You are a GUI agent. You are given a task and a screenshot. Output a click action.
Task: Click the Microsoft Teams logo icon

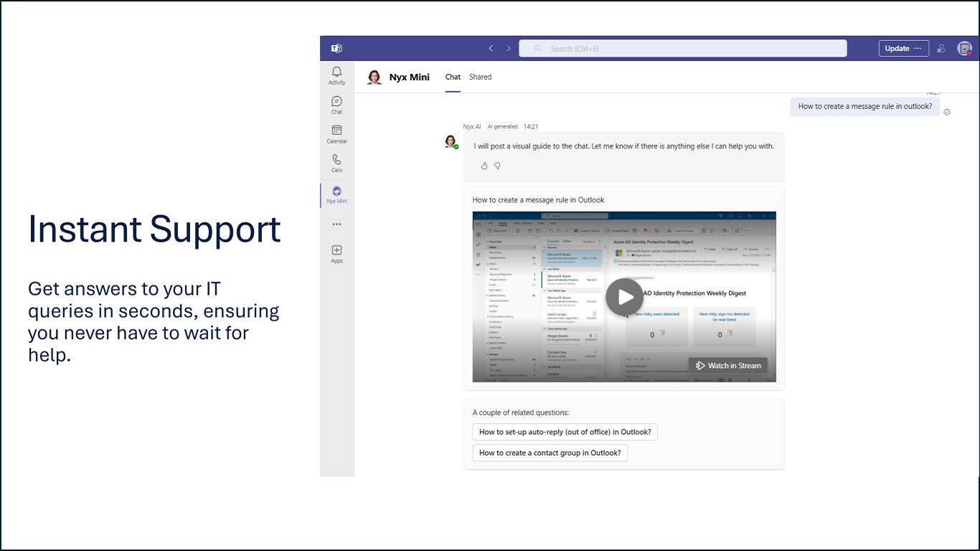coord(336,49)
